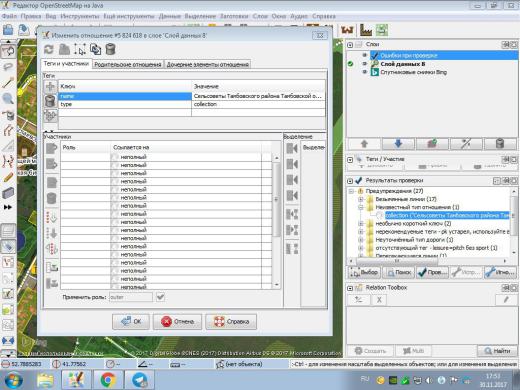Collapse the Теги / Участие panel

pyautogui.click(x=350, y=160)
